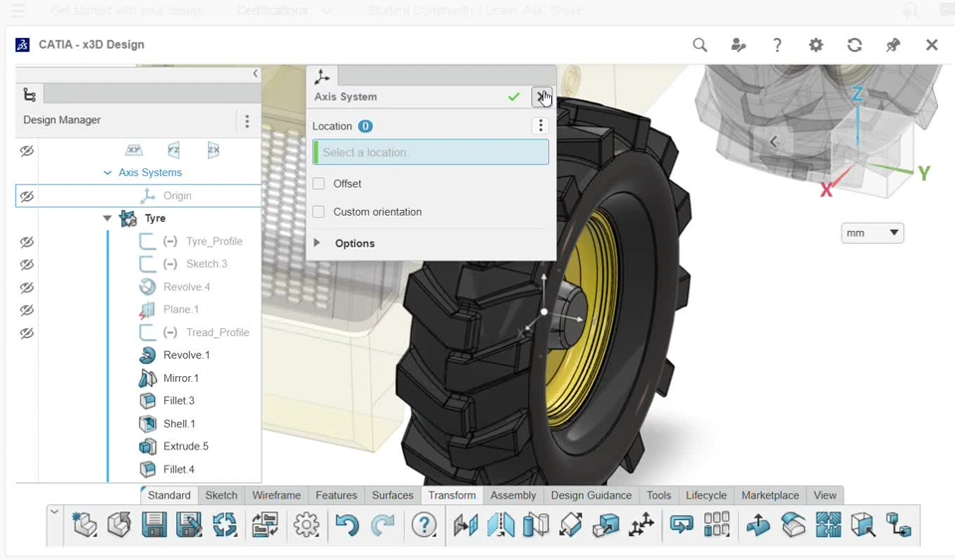This screenshot has height=560, width=955.
Task: Select the Axis System tool icon in the toolbar
Action: [642, 525]
